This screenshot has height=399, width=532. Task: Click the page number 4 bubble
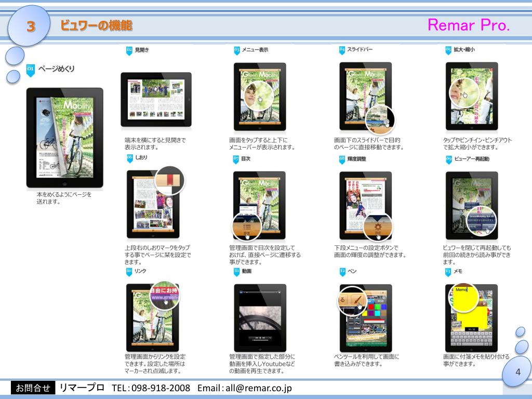coord(518,372)
